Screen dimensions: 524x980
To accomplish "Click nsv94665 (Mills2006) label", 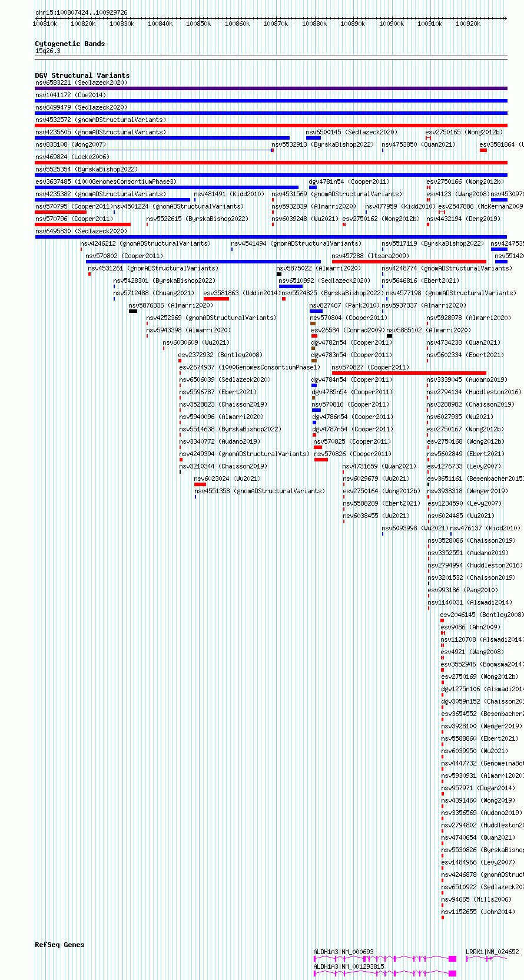I will coord(476,899).
